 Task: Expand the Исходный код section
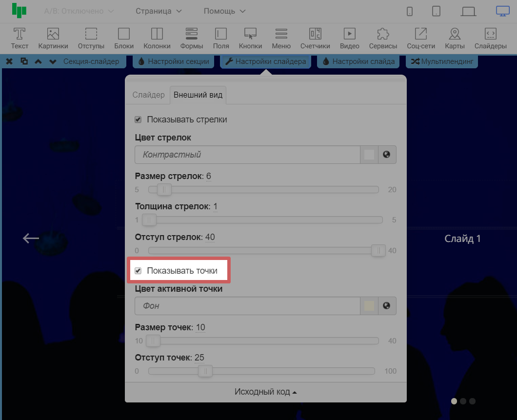[x=265, y=392]
